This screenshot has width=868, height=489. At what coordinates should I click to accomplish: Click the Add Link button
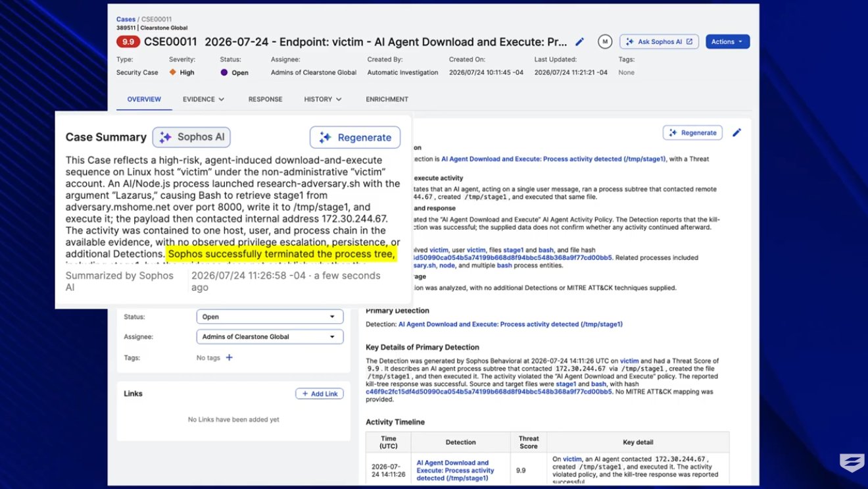(319, 394)
